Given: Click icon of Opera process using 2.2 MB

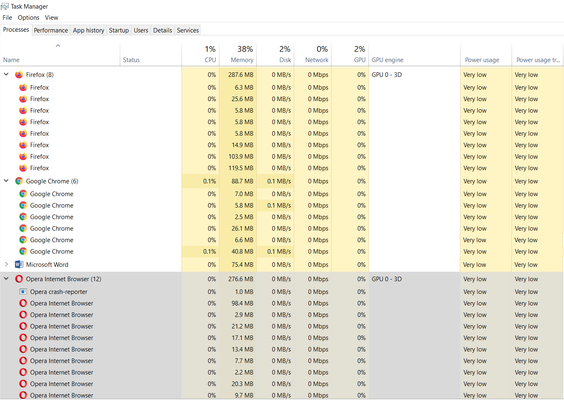Looking at the screenshot, I should tap(23, 372).
